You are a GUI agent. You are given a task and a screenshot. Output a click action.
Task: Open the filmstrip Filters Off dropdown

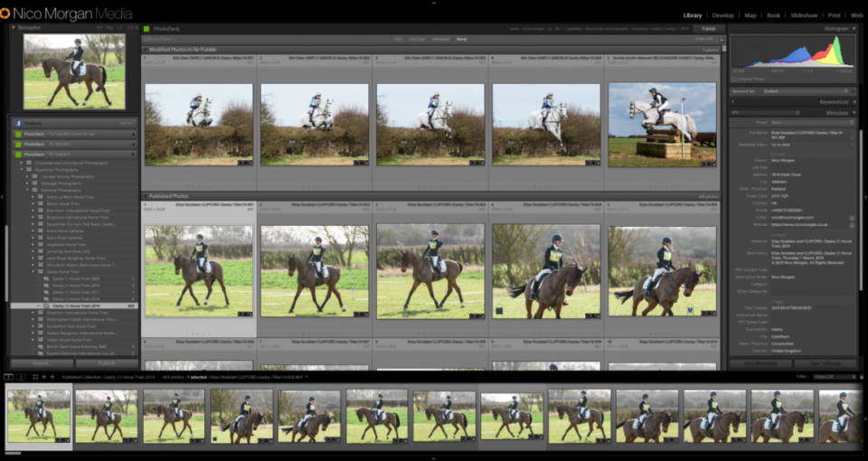click(835, 377)
